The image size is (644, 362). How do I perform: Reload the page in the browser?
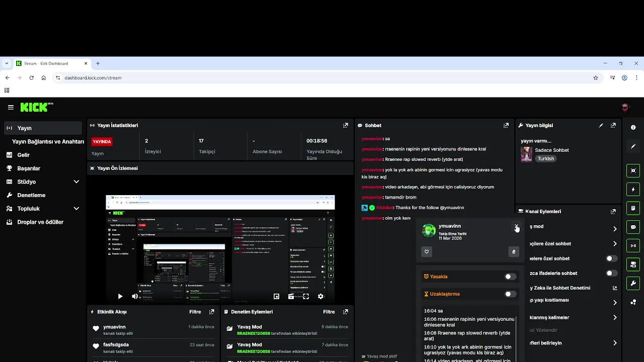pyautogui.click(x=31, y=78)
